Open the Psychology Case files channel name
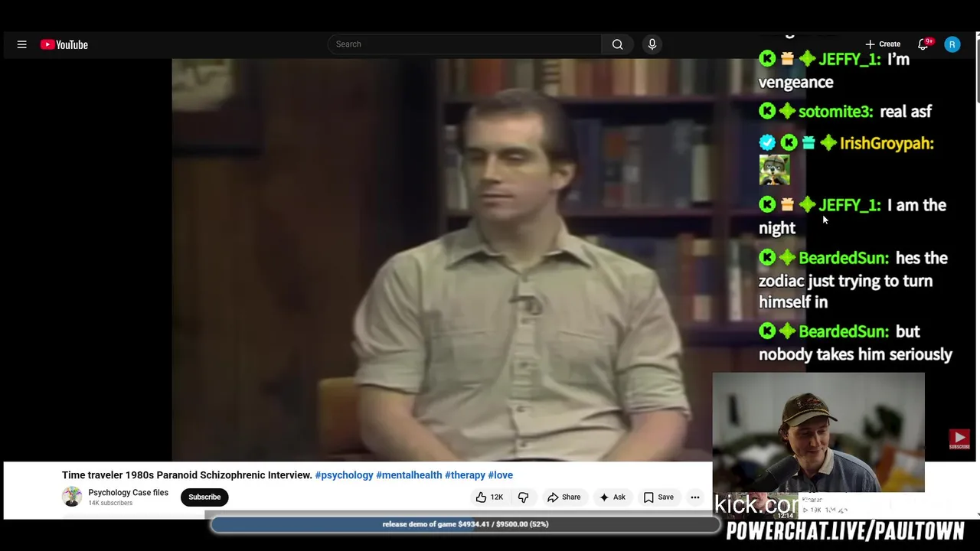The image size is (980, 551). pyautogui.click(x=128, y=492)
